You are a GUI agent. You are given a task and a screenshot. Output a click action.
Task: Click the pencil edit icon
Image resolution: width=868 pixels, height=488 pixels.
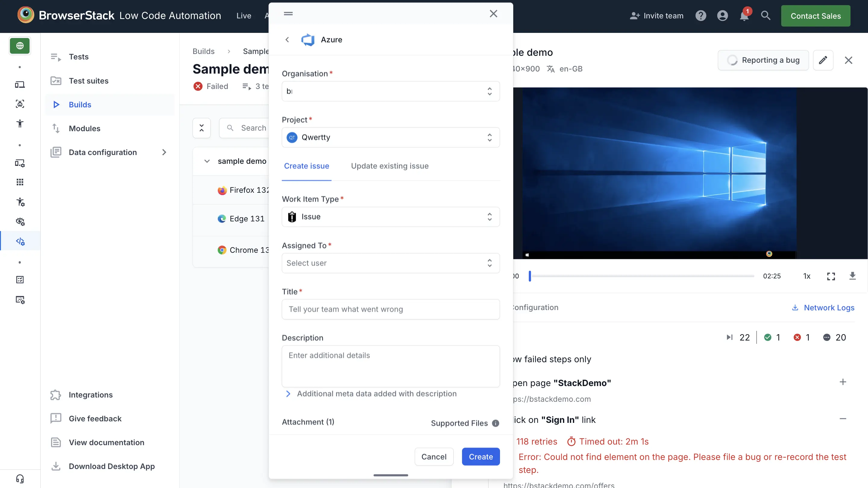click(x=823, y=60)
